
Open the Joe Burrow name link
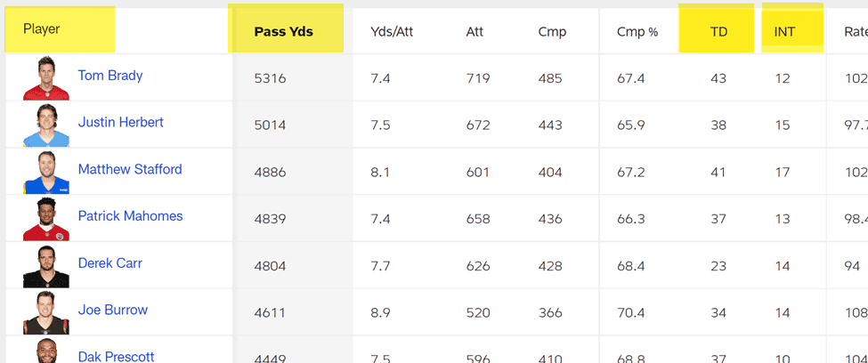pyautogui.click(x=113, y=310)
